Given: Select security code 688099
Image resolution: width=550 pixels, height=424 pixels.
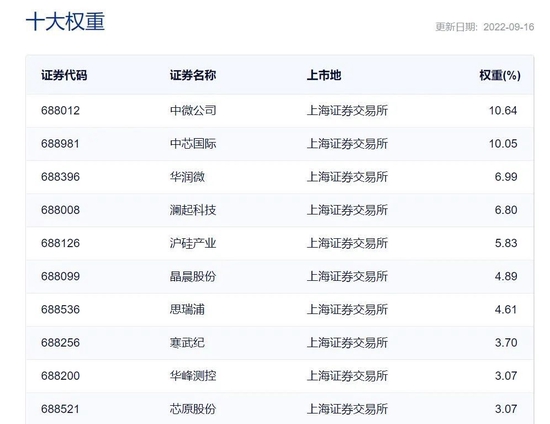Looking at the screenshot, I should pos(60,276).
